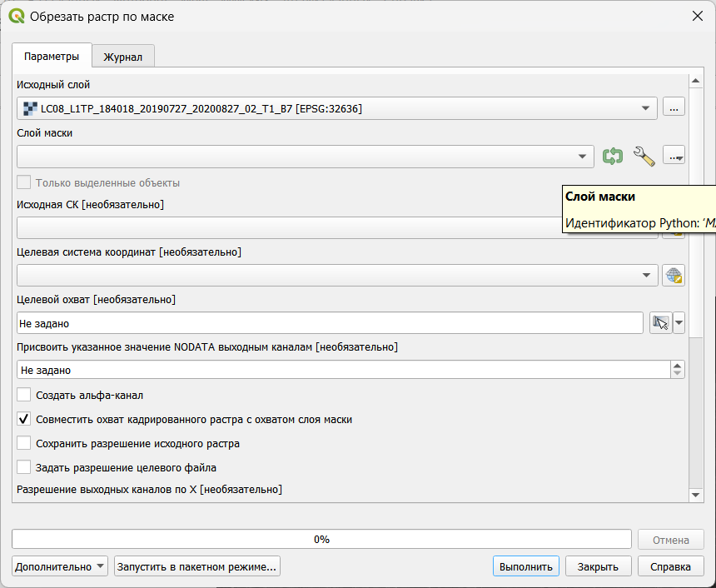Image resolution: width=716 pixels, height=588 pixels.
Task: Open the 'Слой маски' dropdown list
Action: 583,157
